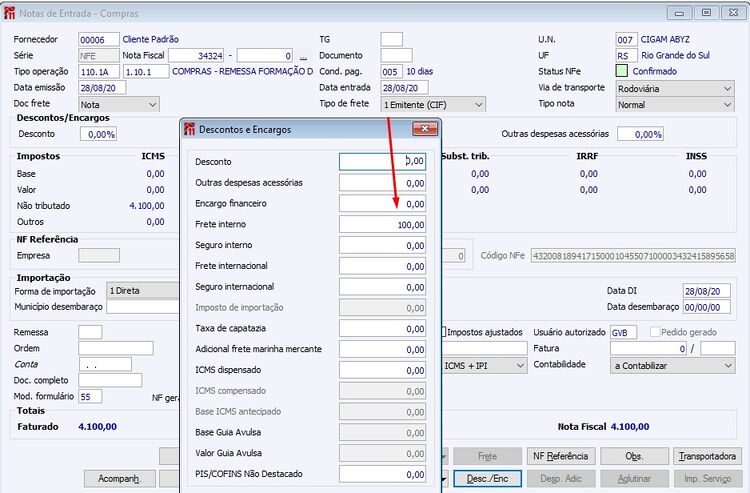Click the Status NFe green indicator box
Screen dimensions: 750x493
pos(621,71)
